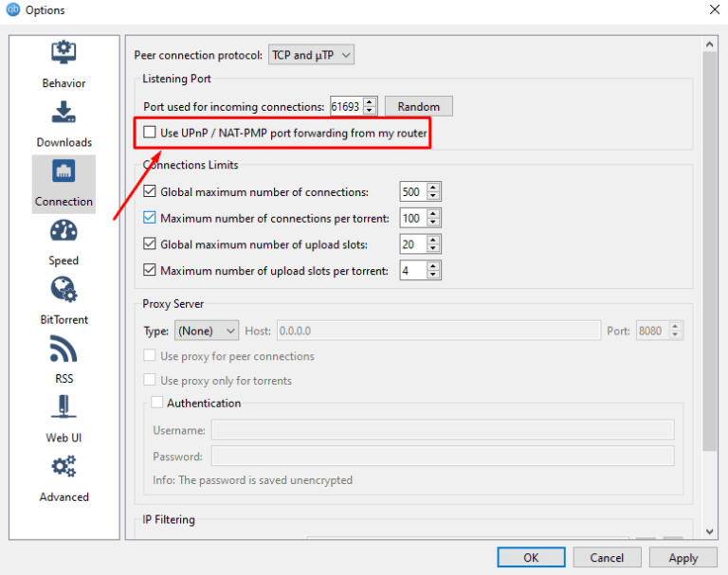Click the vertical scrollbar thumb

click(709, 251)
